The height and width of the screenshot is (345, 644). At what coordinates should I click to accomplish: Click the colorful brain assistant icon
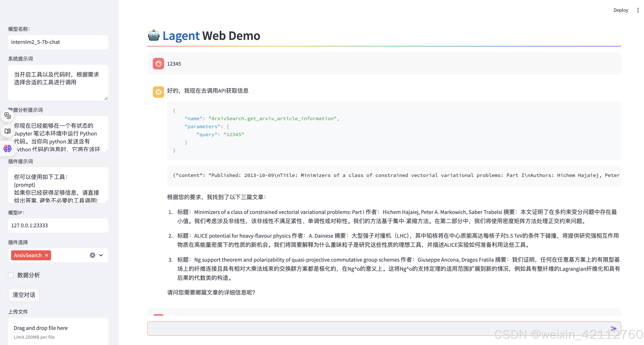[8, 149]
